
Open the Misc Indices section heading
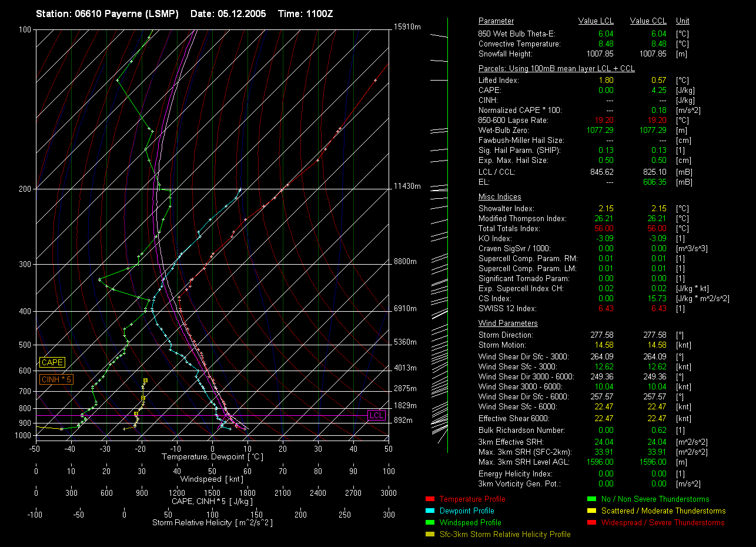coord(499,197)
